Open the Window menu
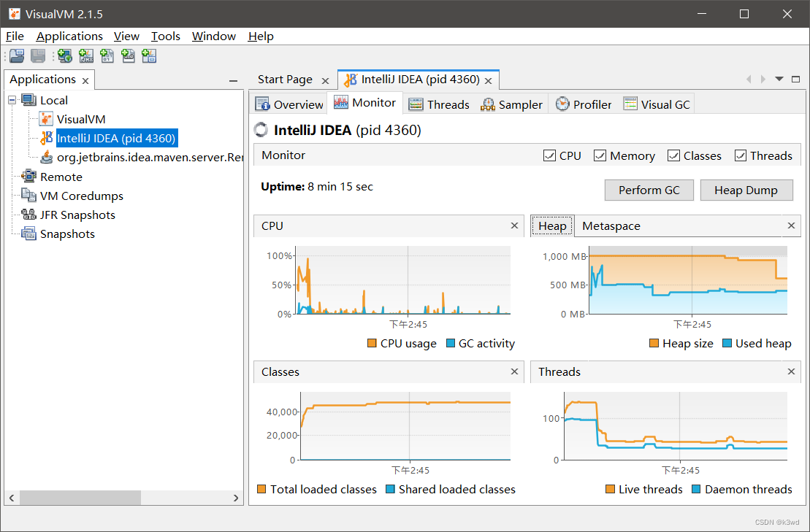This screenshot has width=810, height=532. tap(214, 36)
